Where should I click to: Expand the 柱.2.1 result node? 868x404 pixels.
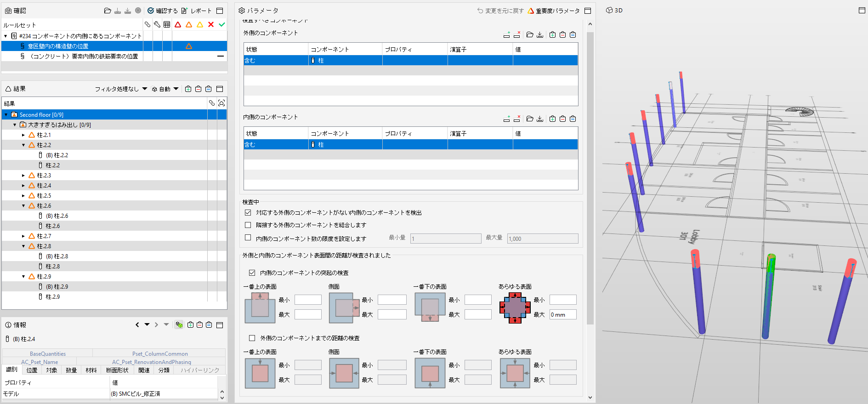(x=23, y=135)
